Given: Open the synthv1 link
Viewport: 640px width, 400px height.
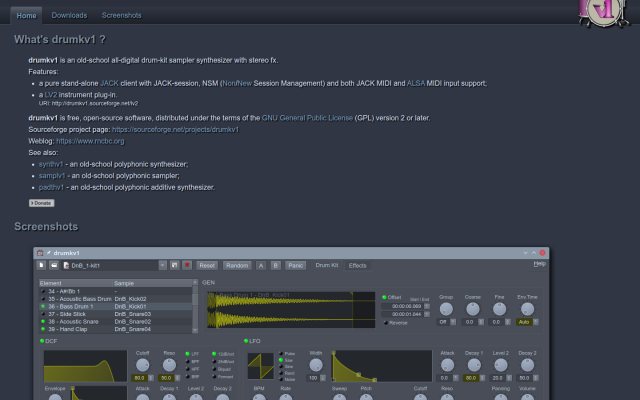Looking at the screenshot, I should pyautogui.click(x=51, y=164).
